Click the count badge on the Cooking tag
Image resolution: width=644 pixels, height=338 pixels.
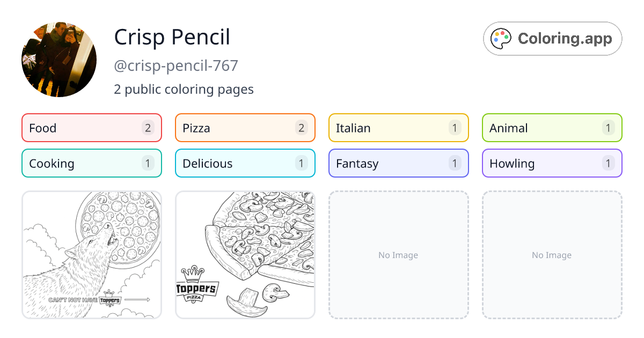pos(148,163)
